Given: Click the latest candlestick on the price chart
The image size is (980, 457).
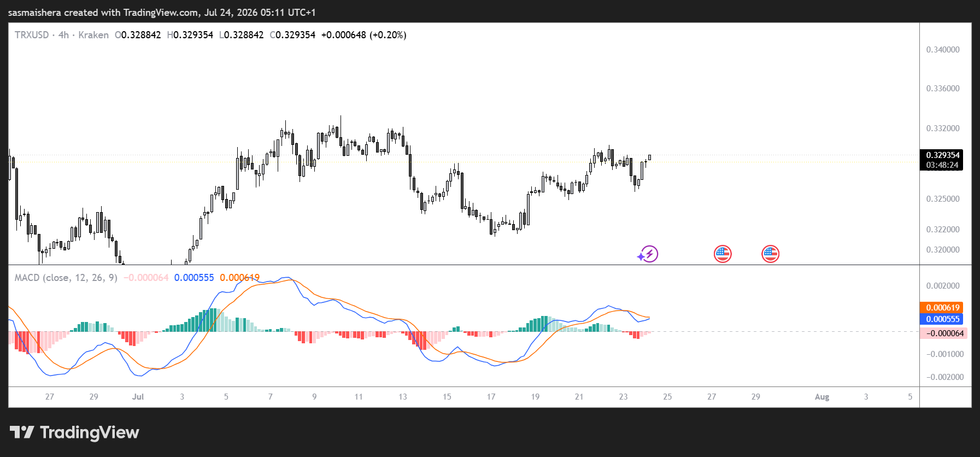Looking at the screenshot, I should tap(649, 157).
